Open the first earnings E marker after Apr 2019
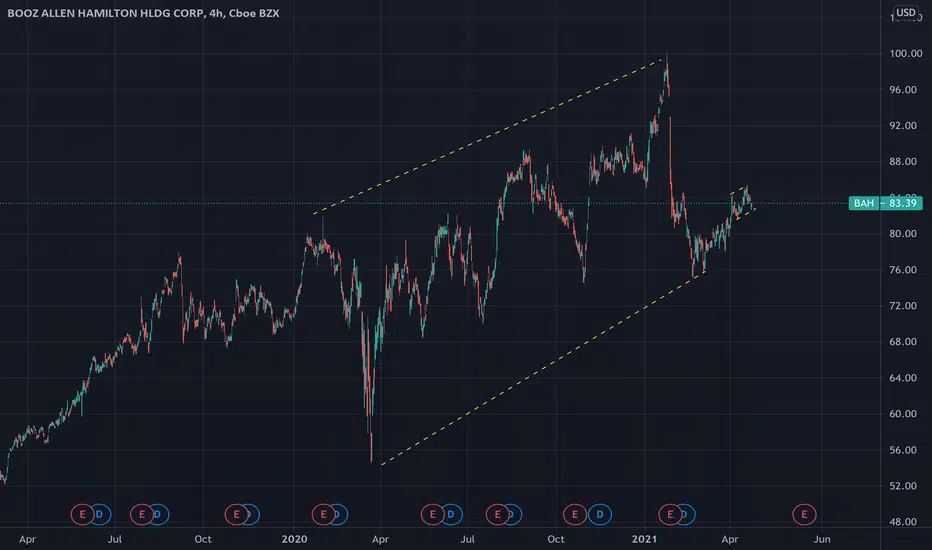 point(82,514)
